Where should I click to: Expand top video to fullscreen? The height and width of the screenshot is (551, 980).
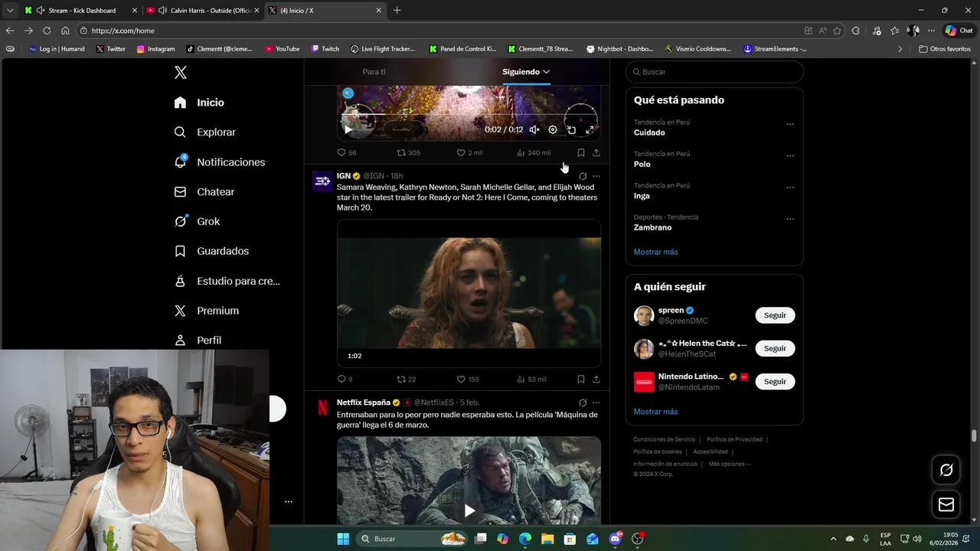coord(590,129)
